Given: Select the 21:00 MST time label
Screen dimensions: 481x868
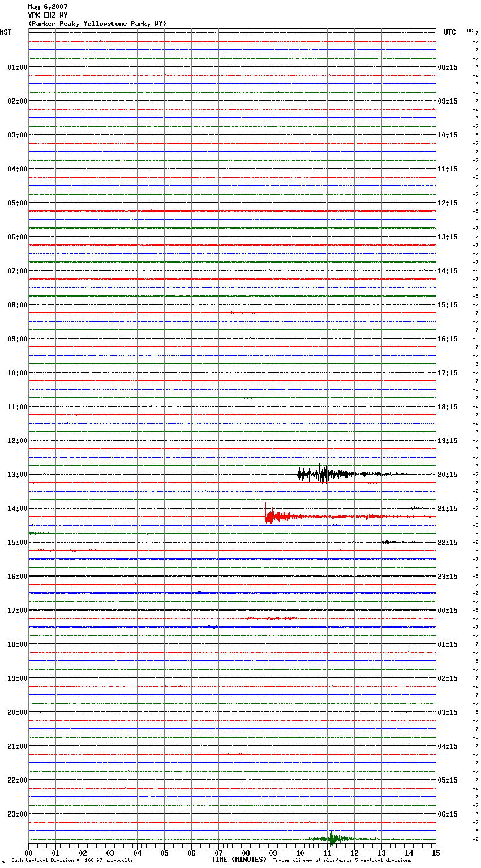Looking at the screenshot, I should (x=17, y=746).
